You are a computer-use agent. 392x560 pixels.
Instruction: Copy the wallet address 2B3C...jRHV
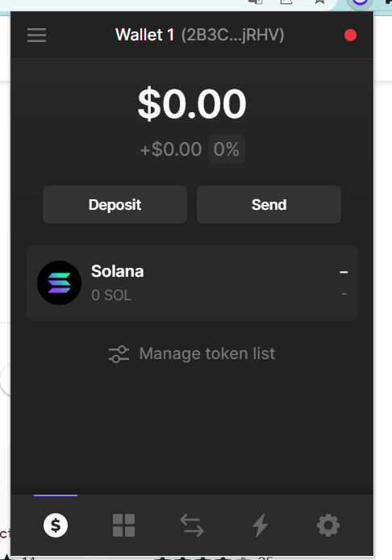[x=233, y=35]
